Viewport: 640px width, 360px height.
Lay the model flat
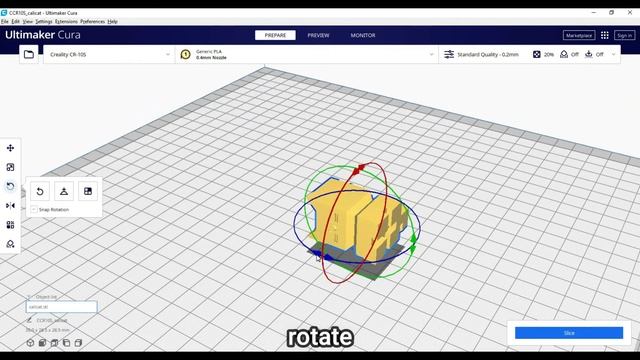(x=64, y=191)
